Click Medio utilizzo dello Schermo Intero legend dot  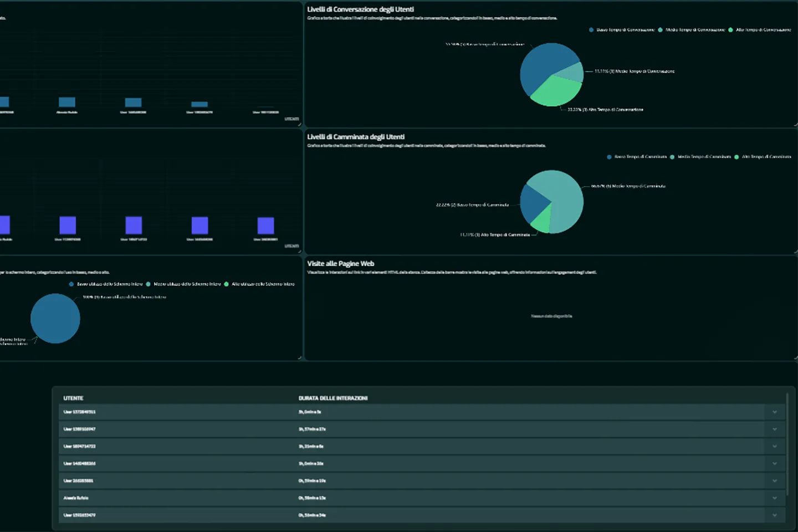click(149, 284)
